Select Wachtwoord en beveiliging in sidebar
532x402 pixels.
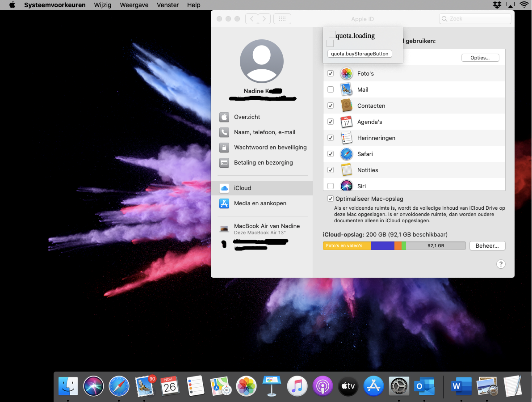(270, 147)
